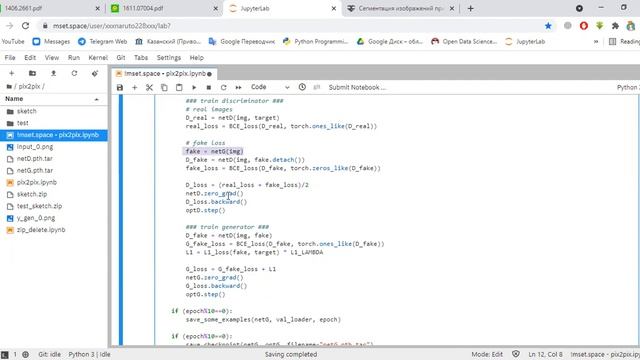Restart the kernel
This screenshot has height=360, width=640.
[223, 87]
